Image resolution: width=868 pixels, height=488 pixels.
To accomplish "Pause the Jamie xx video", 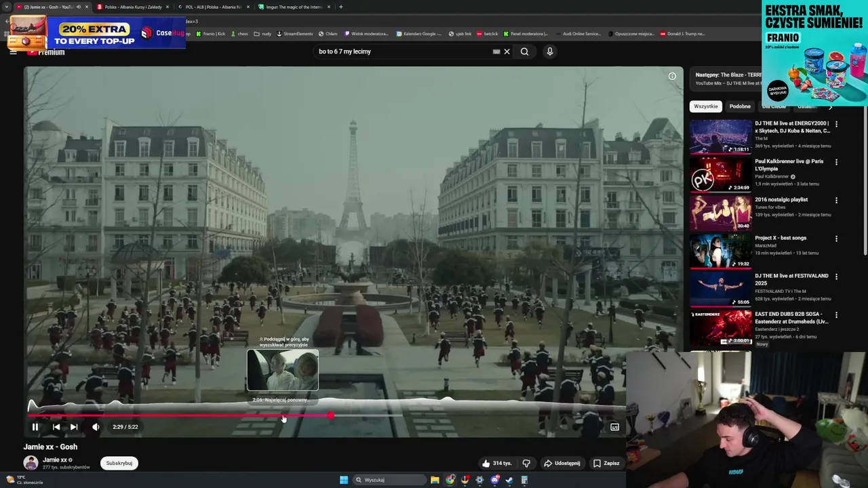I will [x=35, y=427].
